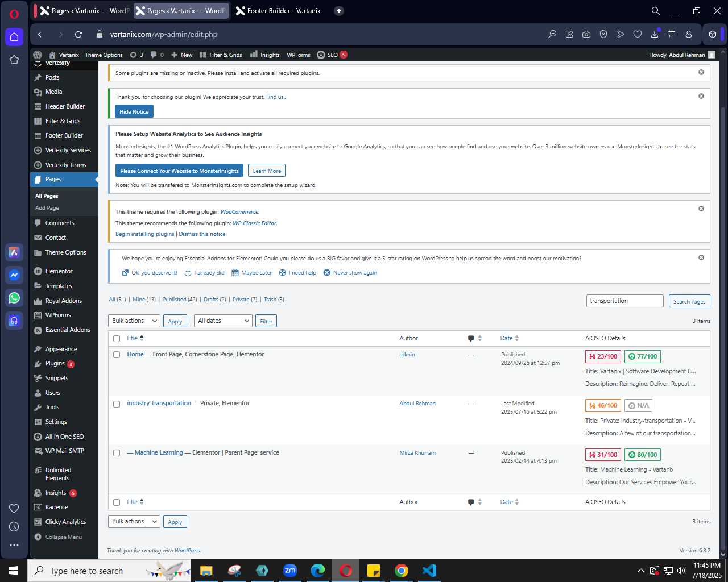Check the Home page row checkbox
The height and width of the screenshot is (582, 728).
click(117, 355)
